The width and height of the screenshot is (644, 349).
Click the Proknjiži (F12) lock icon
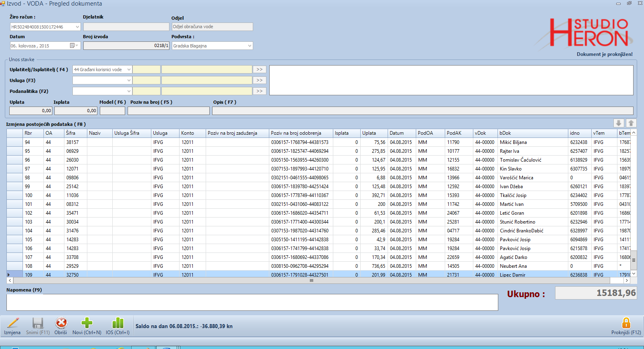coord(626,323)
